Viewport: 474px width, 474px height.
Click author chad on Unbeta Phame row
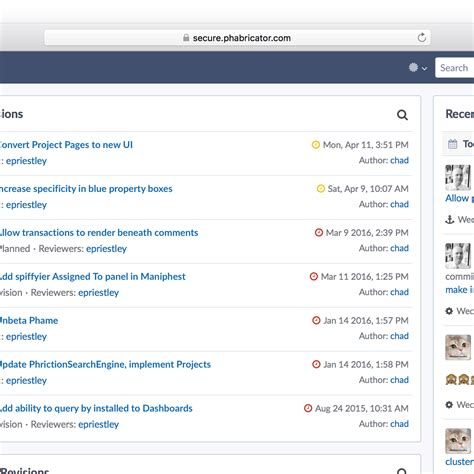(399, 336)
